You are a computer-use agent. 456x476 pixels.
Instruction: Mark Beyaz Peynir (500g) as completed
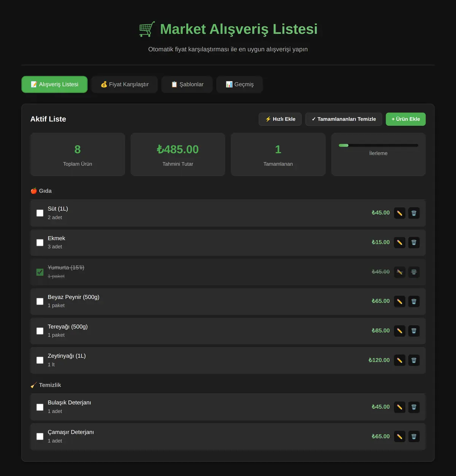[x=40, y=301]
